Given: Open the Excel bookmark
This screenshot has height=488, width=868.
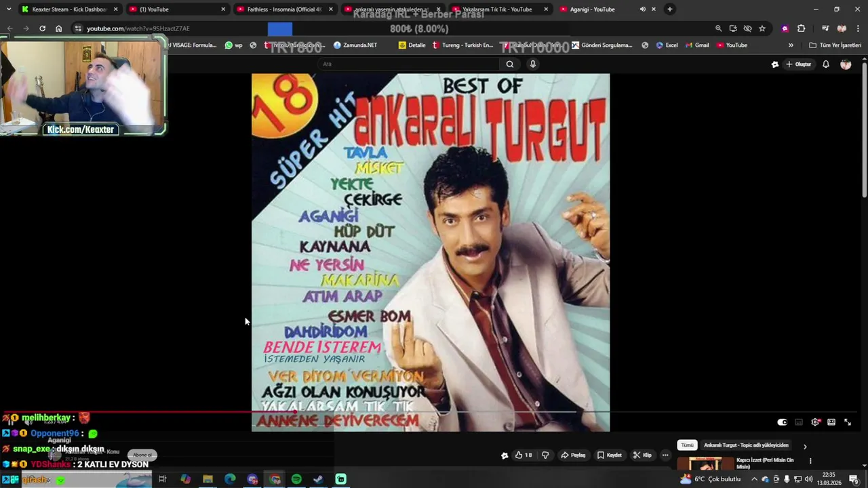Looking at the screenshot, I should point(667,45).
